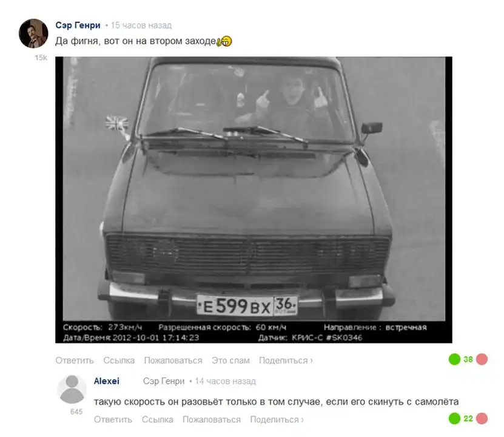The image size is (504, 437).
Task: Click the green upvote circle on Сэр Генри's comment
Action: [x=454, y=359]
